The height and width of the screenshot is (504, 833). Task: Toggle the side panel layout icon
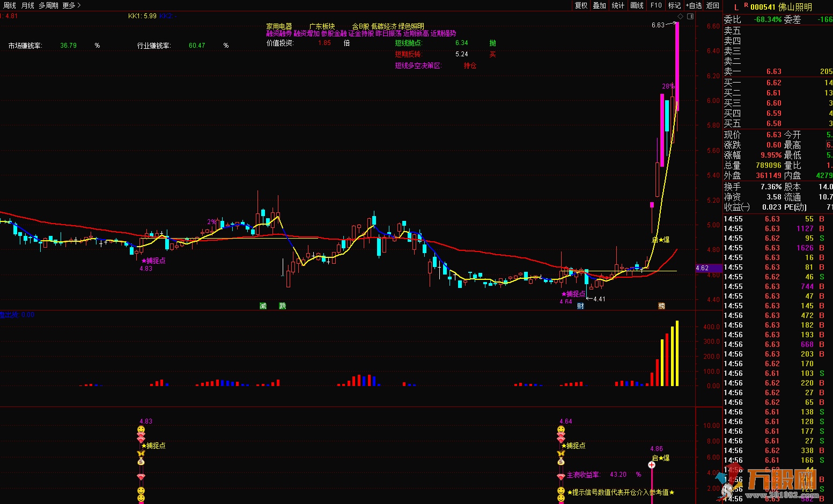coord(690,16)
